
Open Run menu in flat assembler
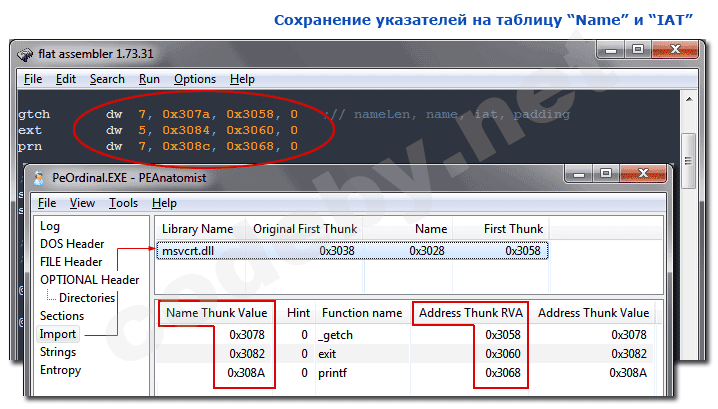coord(149,79)
